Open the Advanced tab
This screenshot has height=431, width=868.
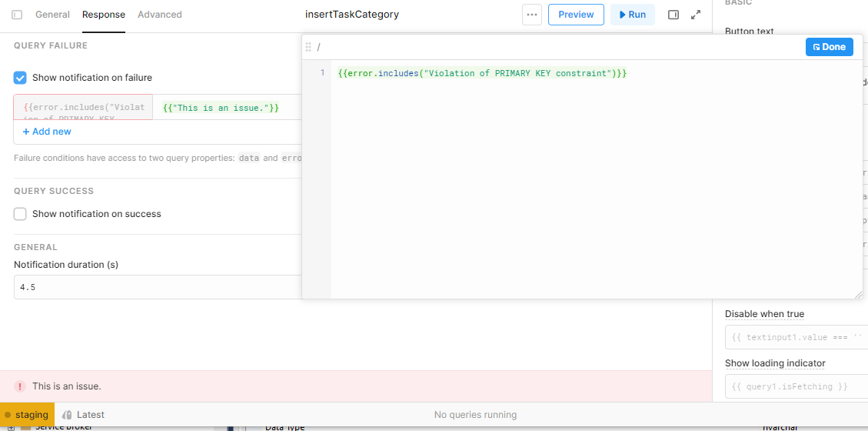coord(159,15)
